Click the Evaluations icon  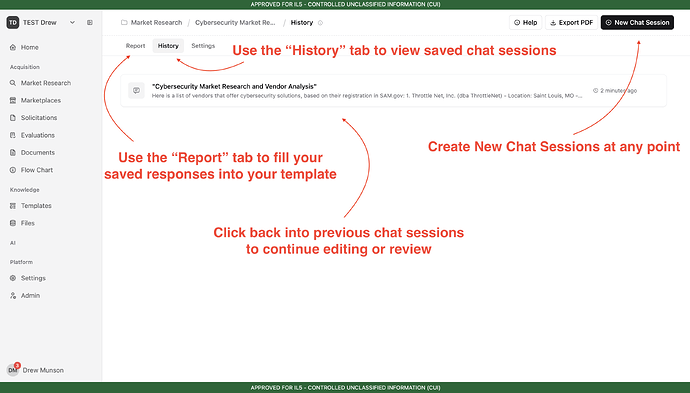(13, 135)
